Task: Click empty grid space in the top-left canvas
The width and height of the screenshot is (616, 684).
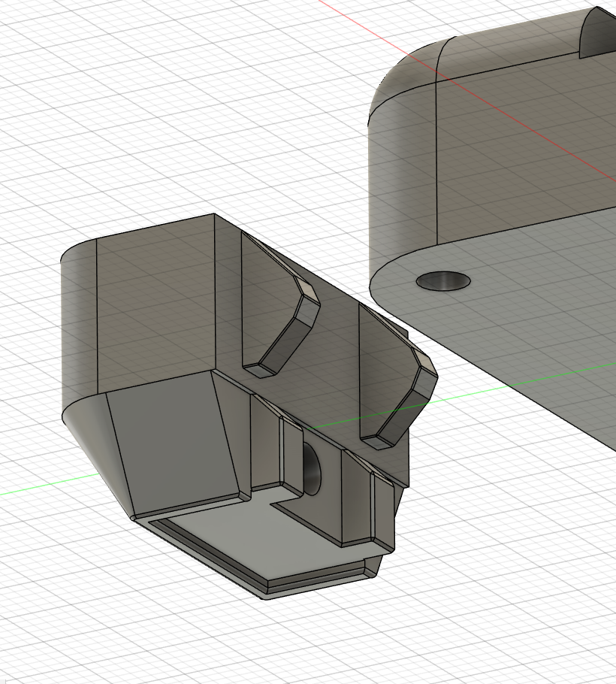Action: click(113, 90)
